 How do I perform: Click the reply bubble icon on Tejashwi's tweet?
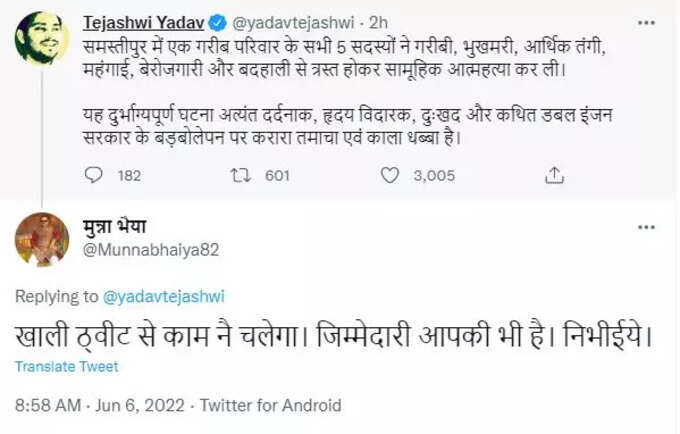coord(93,175)
